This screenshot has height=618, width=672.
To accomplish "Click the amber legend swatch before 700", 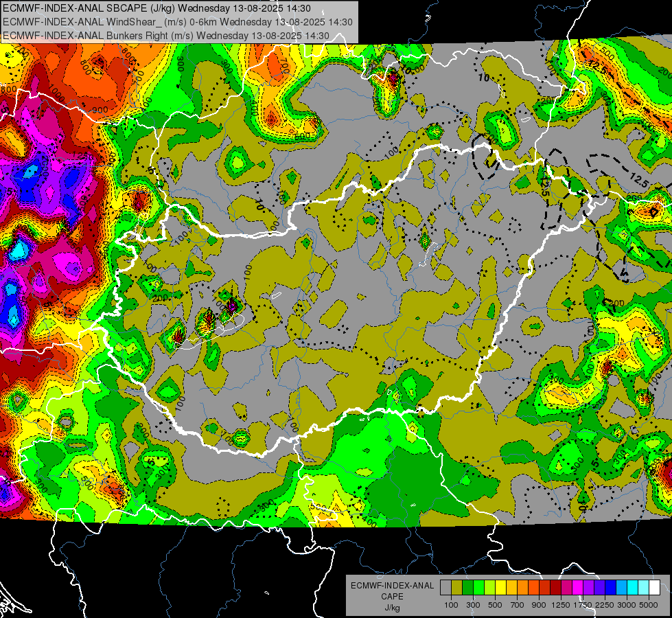I will pyautogui.click(x=511, y=588).
